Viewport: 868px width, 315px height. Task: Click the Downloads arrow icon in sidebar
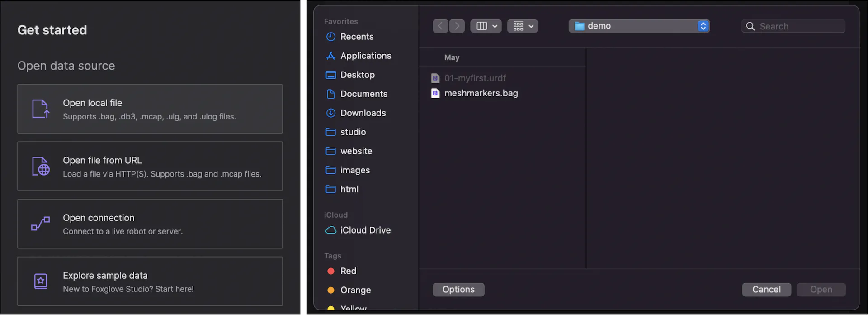331,113
